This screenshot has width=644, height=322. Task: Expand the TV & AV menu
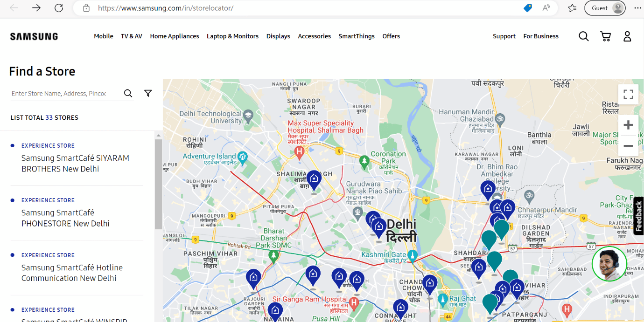tap(132, 36)
